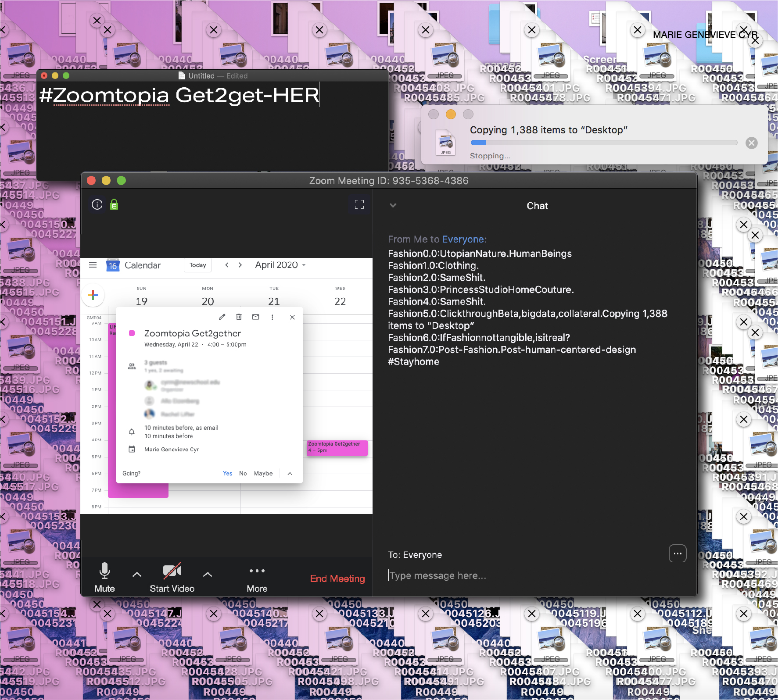The width and height of the screenshot is (778, 700).
Task: Create a new calendar event
Action: pos(93,295)
